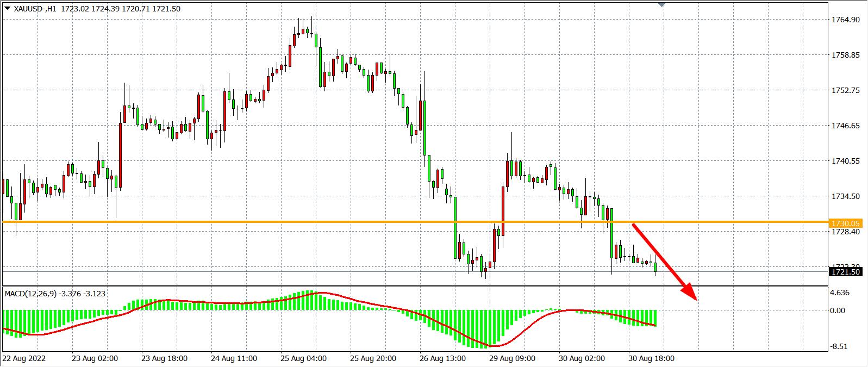Click the black 1721.50 current price tag
The image size is (868, 367).
(845, 271)
